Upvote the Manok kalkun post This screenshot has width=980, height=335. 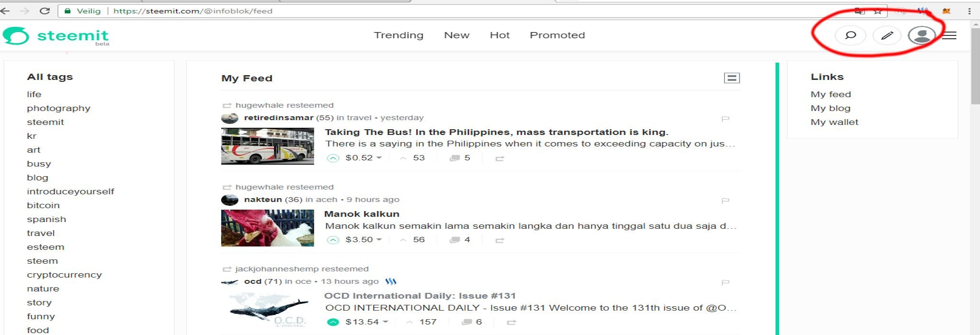333,240
